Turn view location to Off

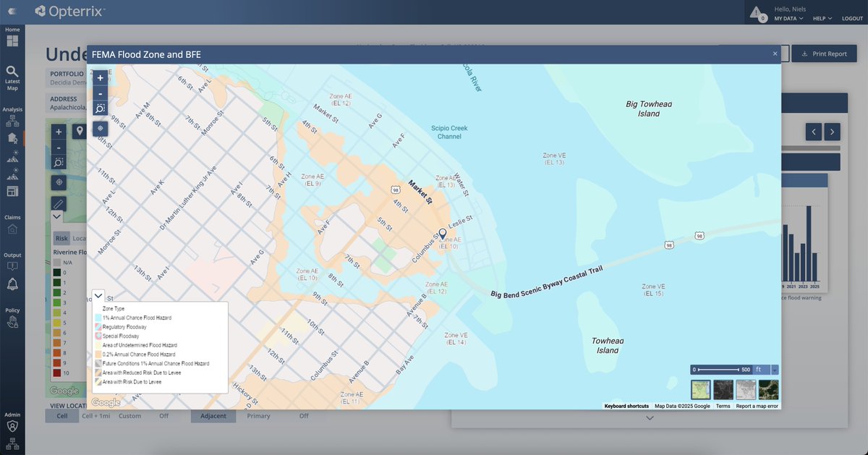point(163,416)
